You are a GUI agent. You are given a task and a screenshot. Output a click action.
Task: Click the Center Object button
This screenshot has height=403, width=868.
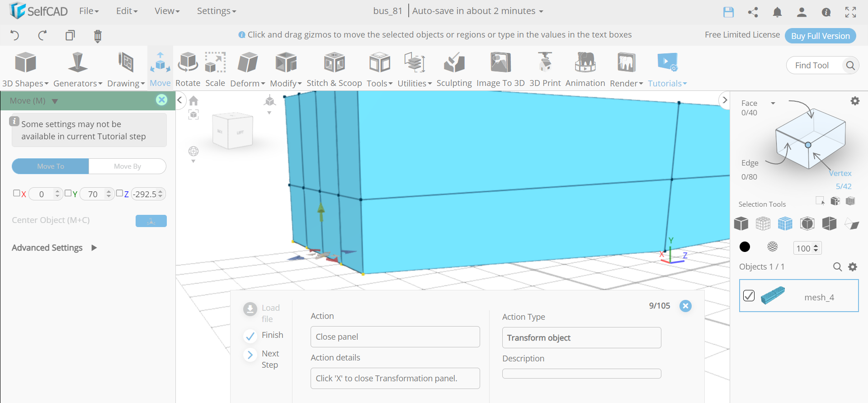(x=151, y=221)
